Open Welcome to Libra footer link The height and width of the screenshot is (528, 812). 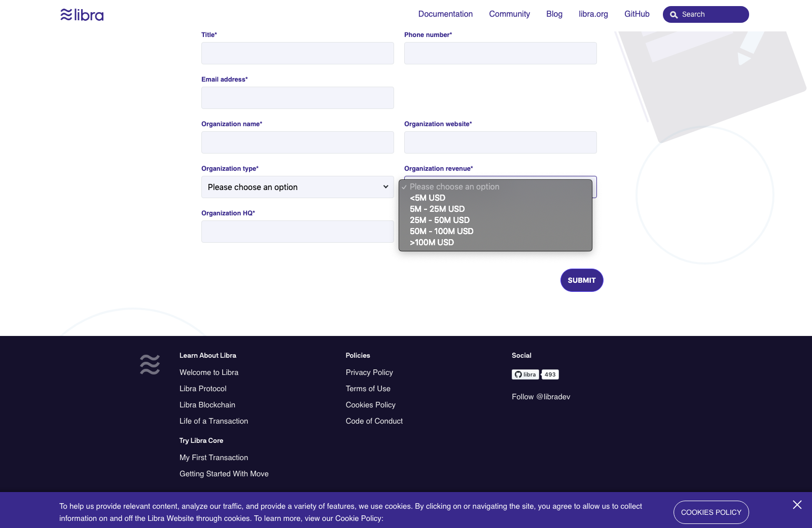click(209, 372)
